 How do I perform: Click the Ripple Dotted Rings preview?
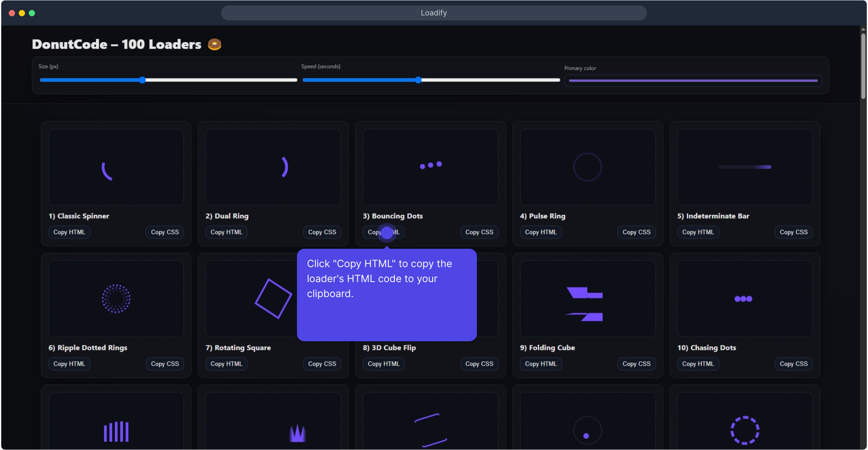pyautogui.click(x=116, y=299)
